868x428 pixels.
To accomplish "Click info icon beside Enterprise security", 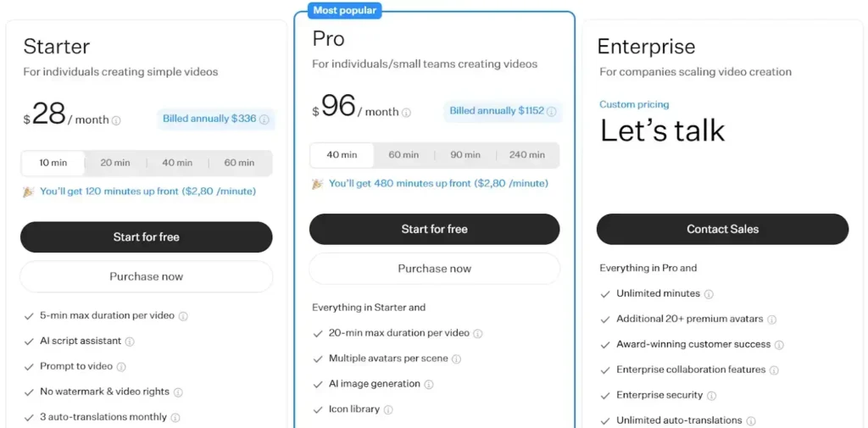I will (712, 396).
